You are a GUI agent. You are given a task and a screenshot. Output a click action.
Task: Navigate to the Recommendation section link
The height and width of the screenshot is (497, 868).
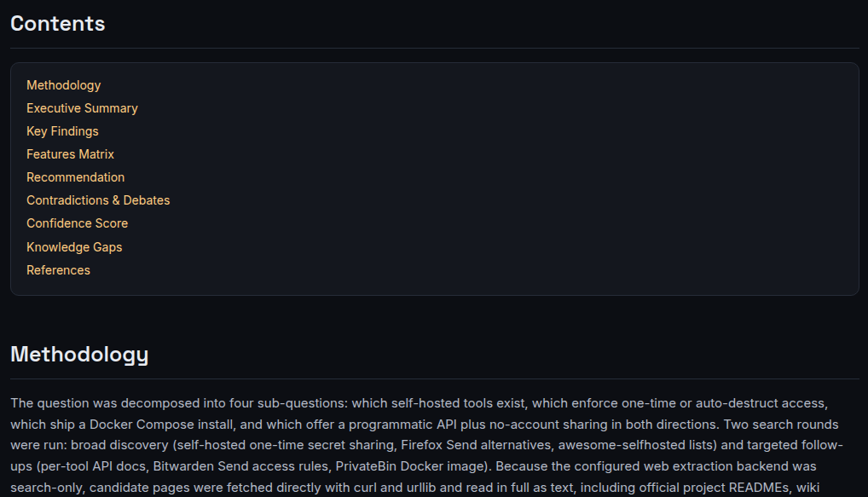pos(75,177)
